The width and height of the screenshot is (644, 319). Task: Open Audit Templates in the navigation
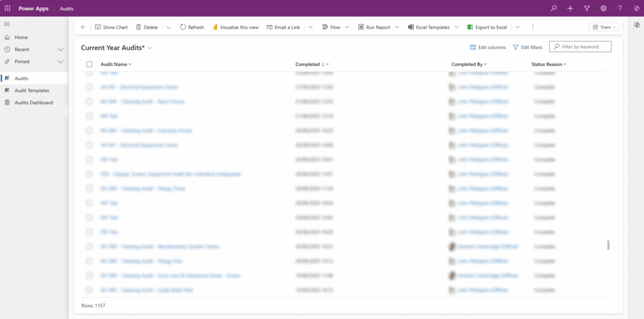[x=31, y=90]
